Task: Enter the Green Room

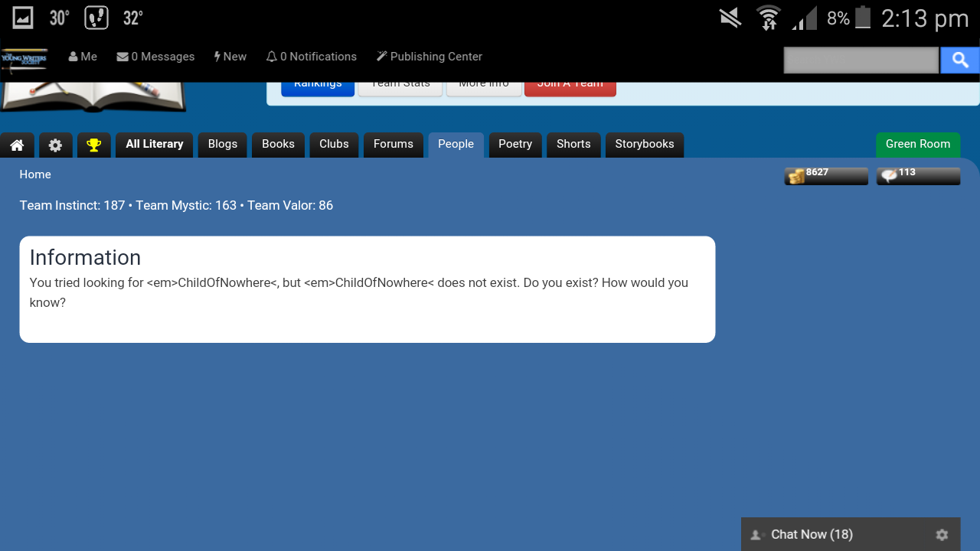Action: click(x=918, y=145)
